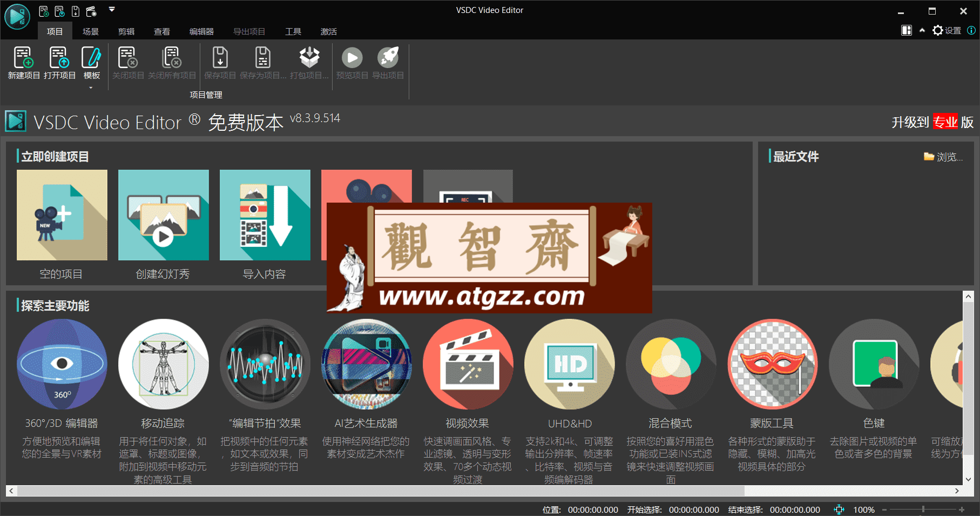Click the fit-to-screen icon beside 100%
The image size is (980, 516).
pyautogui.click(x=839, y=509)
